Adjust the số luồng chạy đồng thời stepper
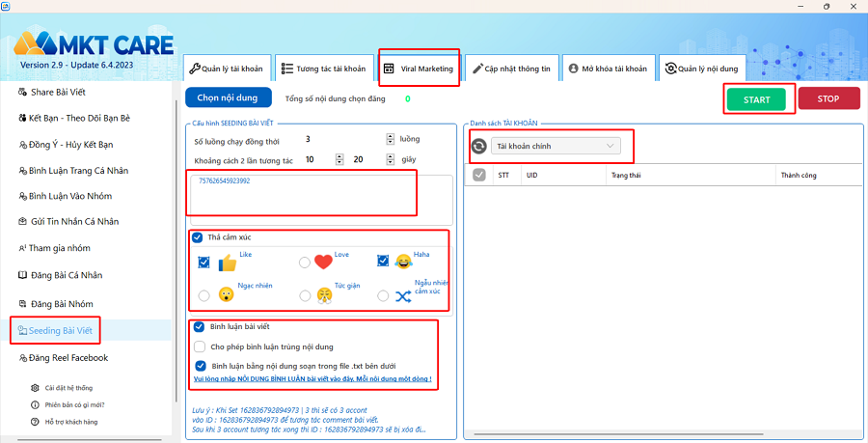This screenshot has height=443, width=868. [391, 139]
